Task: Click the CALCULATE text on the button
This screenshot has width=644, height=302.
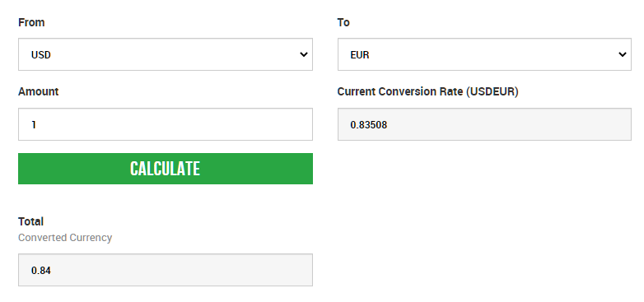Action: coord(165,169)
